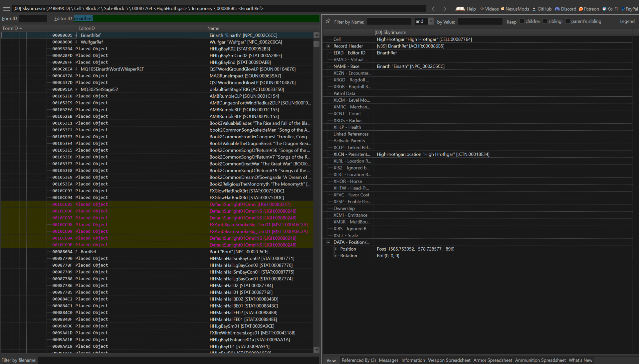639x364 pixels.
Task: Expand the Position node
Action: pos(335,249)
